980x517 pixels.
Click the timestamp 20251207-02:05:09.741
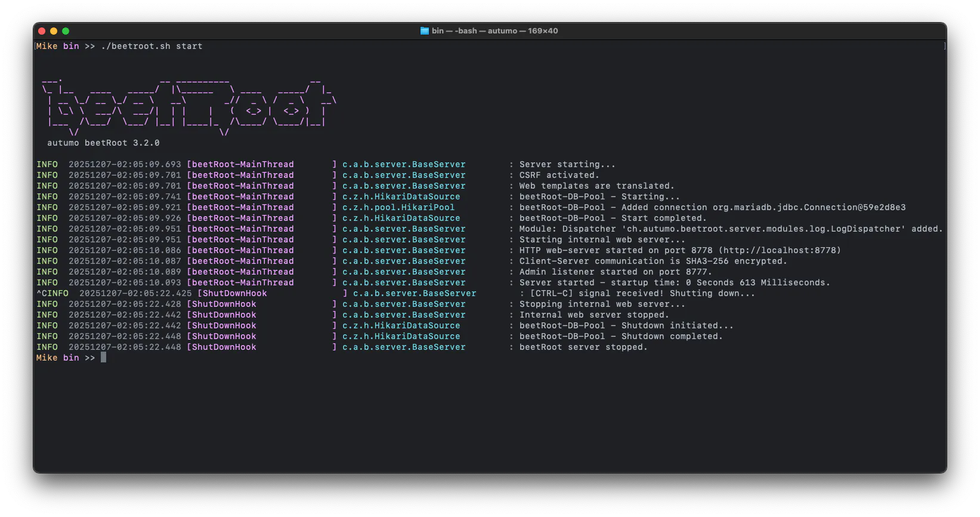pyautogui.click(x=125, y=196)
